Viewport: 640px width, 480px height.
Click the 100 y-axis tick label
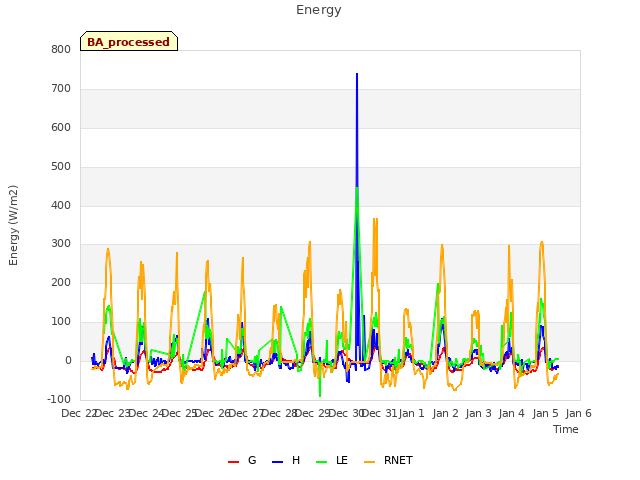[61, 322]
